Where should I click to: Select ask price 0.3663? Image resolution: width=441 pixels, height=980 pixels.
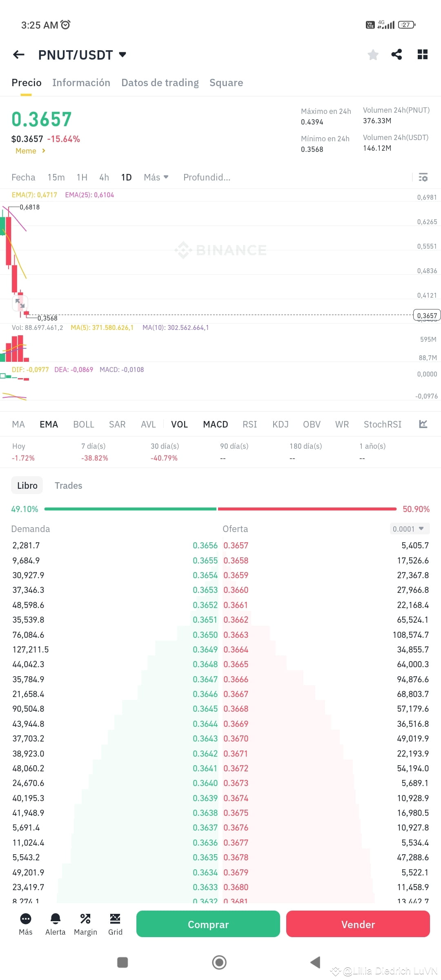236,635
